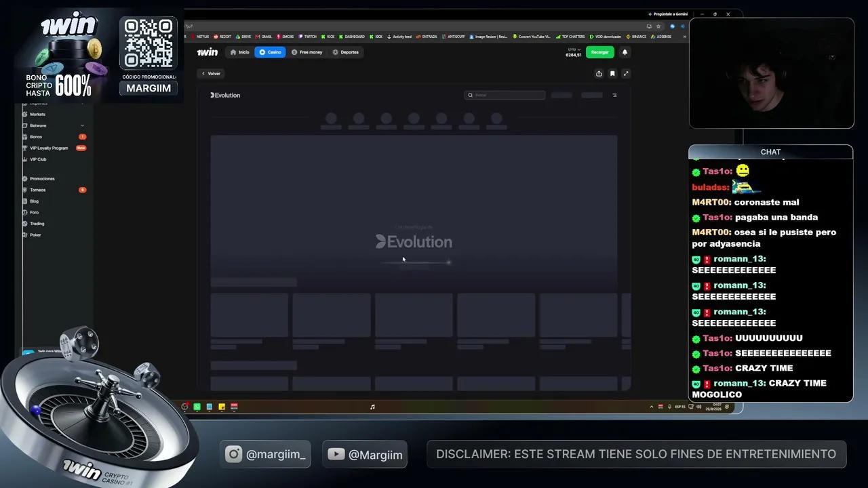
Task: Open the notifications bell
Action: 625,52
